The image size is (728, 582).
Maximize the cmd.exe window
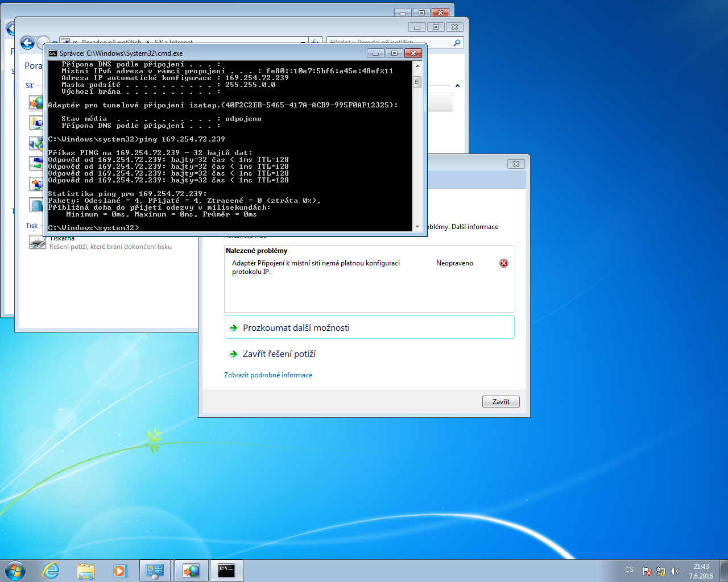394,53
